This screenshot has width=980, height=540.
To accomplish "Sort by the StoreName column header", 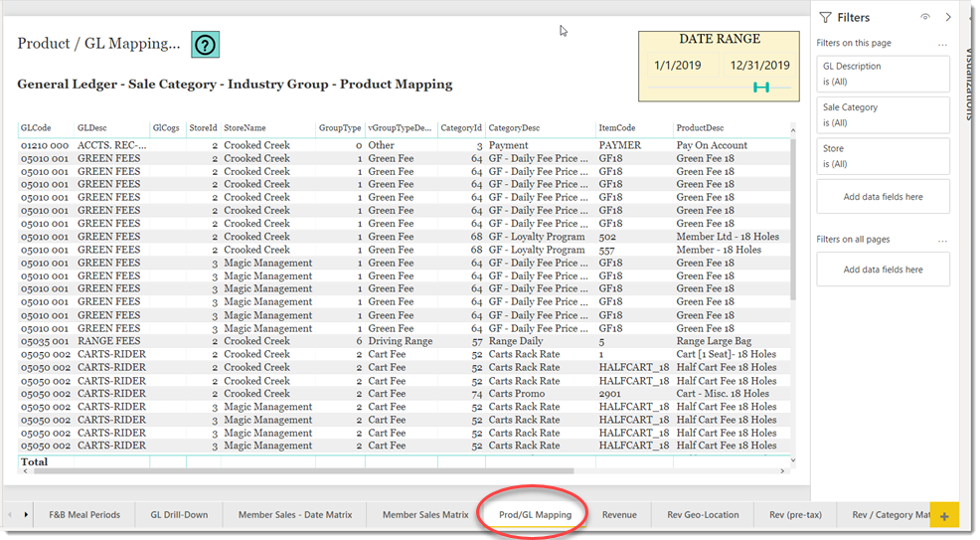I will point(245,128).
